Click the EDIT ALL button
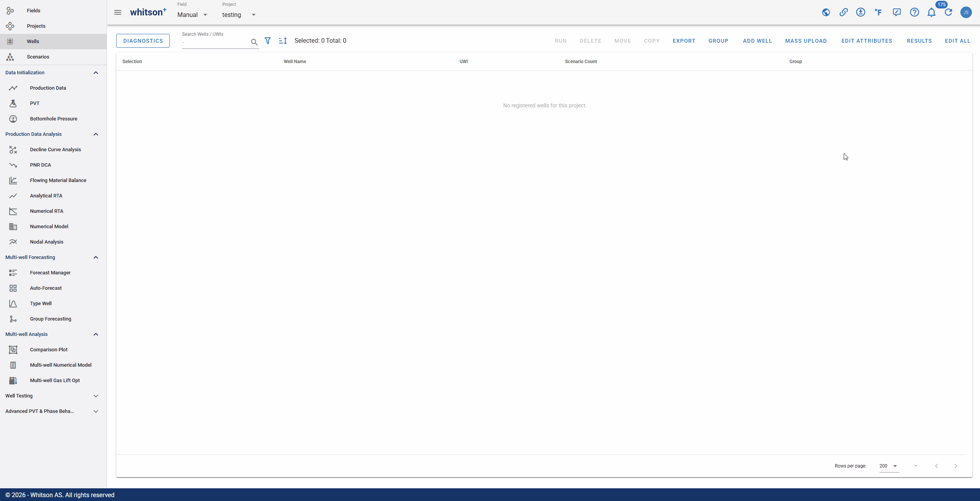Viewport: 980px width, 501px height. [x=957, y=41]
